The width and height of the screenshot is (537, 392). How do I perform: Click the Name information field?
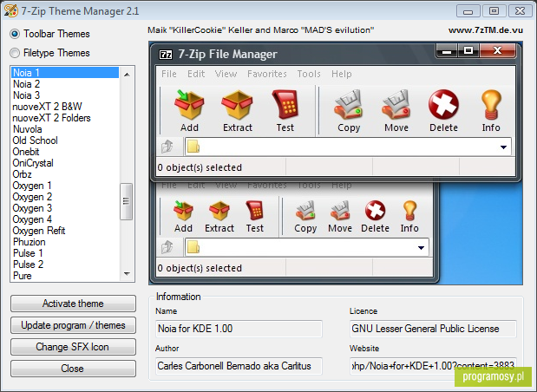[x=239, y=329]
